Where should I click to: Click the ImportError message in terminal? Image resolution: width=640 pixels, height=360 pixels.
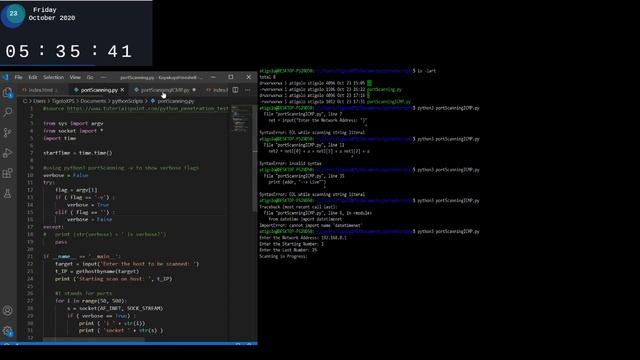pyautogui.click(x=310, y=225)
